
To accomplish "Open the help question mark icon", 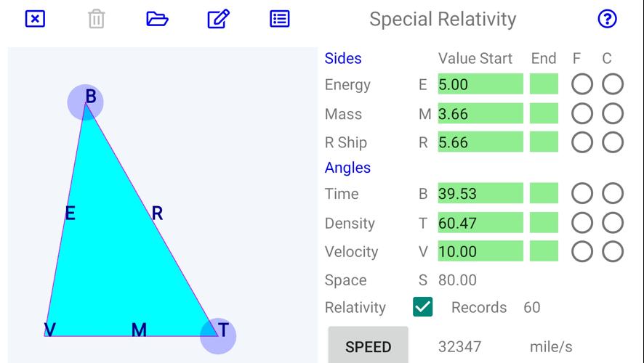I will (x=606, y=19).
